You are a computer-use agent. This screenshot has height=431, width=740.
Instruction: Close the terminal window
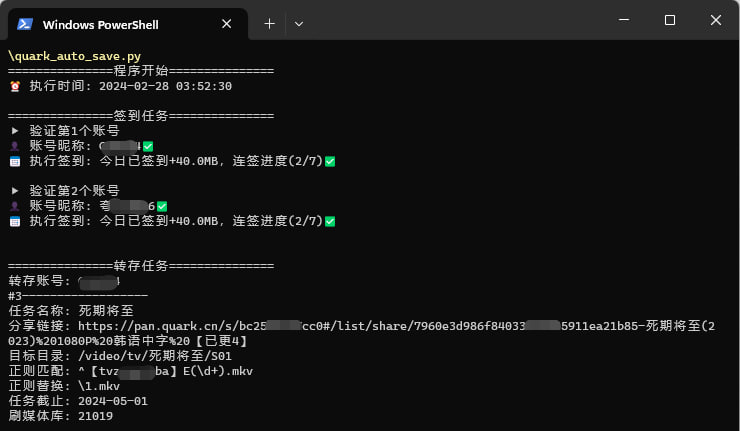pos(716,20)
